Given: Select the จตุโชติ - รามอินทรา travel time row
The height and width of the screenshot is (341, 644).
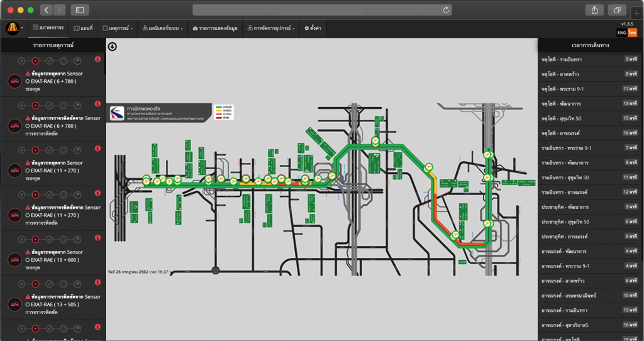Looking at the screenshot, I should [589, 60].
